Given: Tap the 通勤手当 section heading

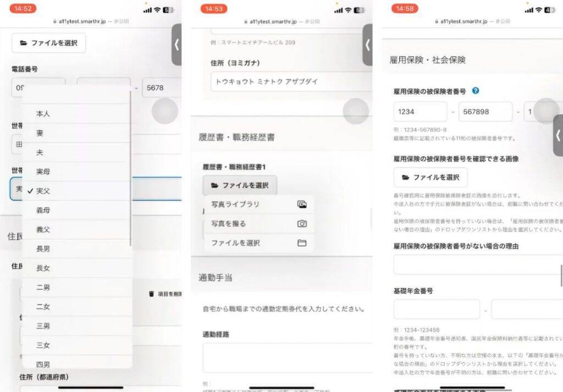Looking at the screenshot, I should tap(216, 278).
